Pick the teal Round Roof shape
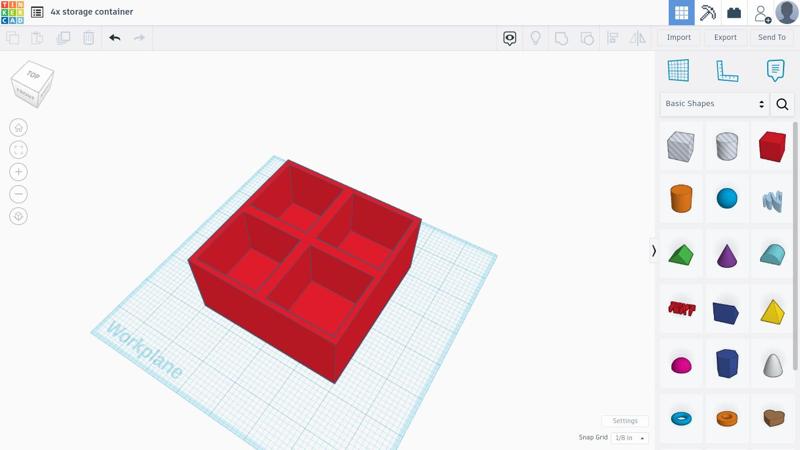The width and height of the screenshot is (800, 450). tap(772, 254)
